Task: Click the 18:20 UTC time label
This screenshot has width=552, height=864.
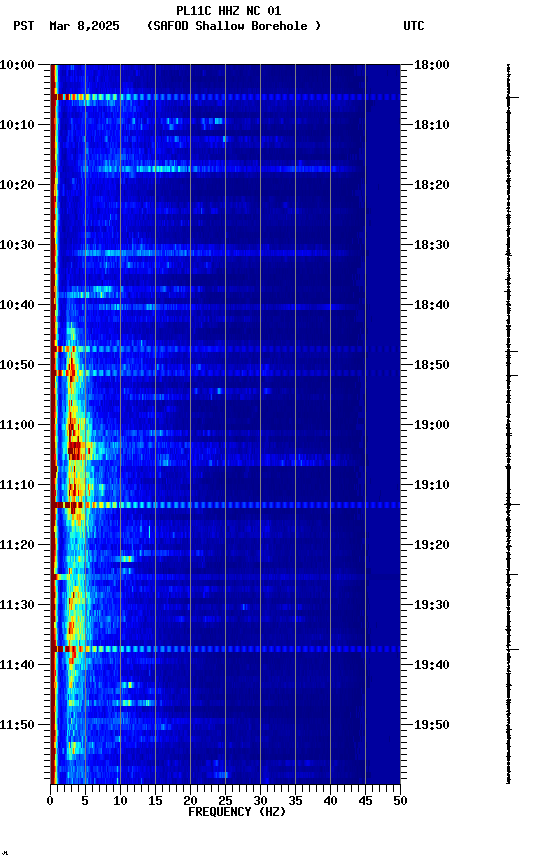Action: click(432, 185)
